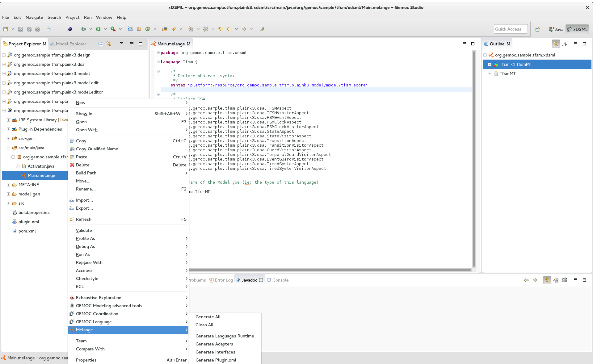Toggle Link with Editor in Project Explorer

click(109, 44)
